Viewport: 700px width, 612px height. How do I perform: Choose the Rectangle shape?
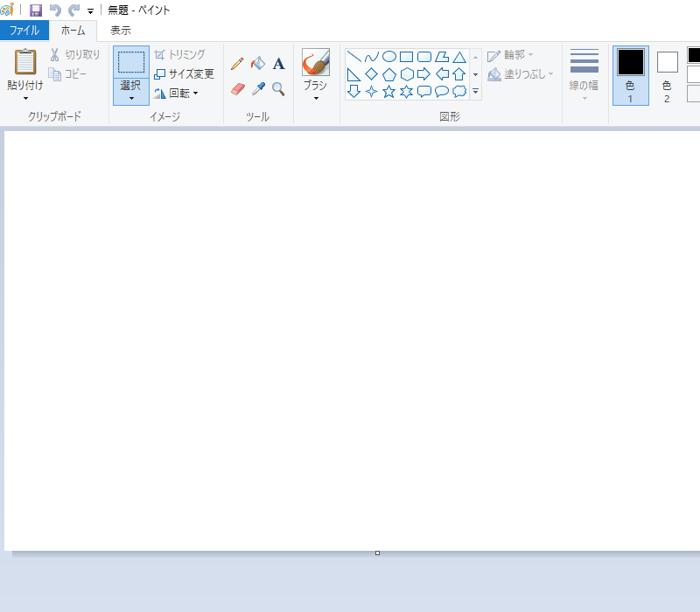pyautogui.click(x=406, y=57)
